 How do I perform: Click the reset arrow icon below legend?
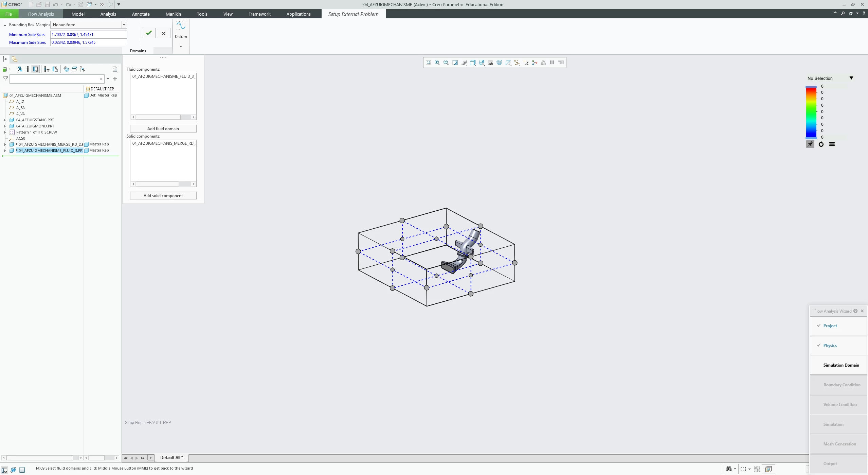(x=821, y=144)
